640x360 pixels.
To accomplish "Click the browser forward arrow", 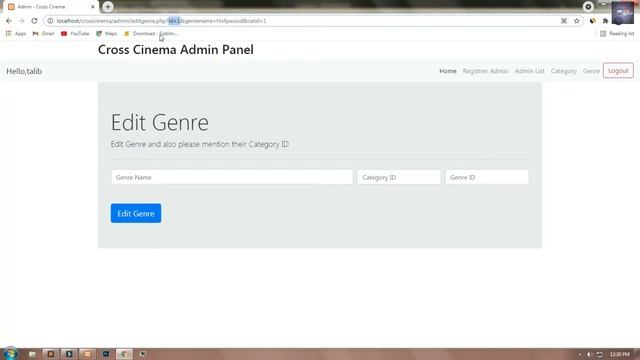I will coord(22,21).
